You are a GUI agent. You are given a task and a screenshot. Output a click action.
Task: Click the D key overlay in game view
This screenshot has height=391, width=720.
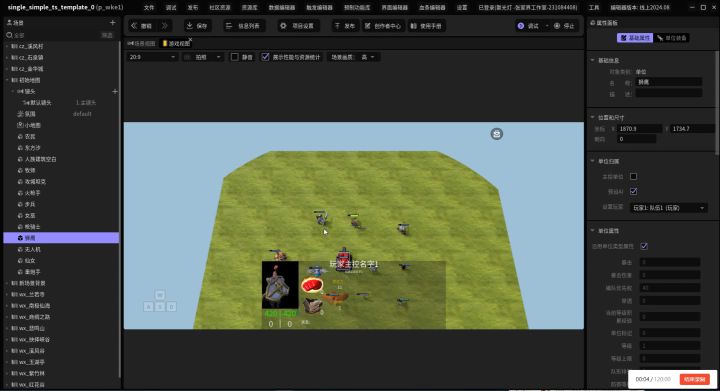171,307
